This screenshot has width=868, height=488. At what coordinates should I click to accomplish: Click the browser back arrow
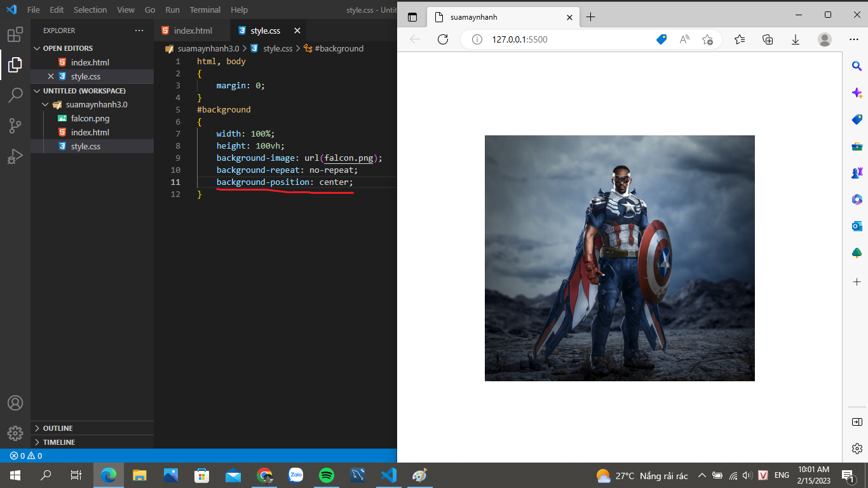415,39
